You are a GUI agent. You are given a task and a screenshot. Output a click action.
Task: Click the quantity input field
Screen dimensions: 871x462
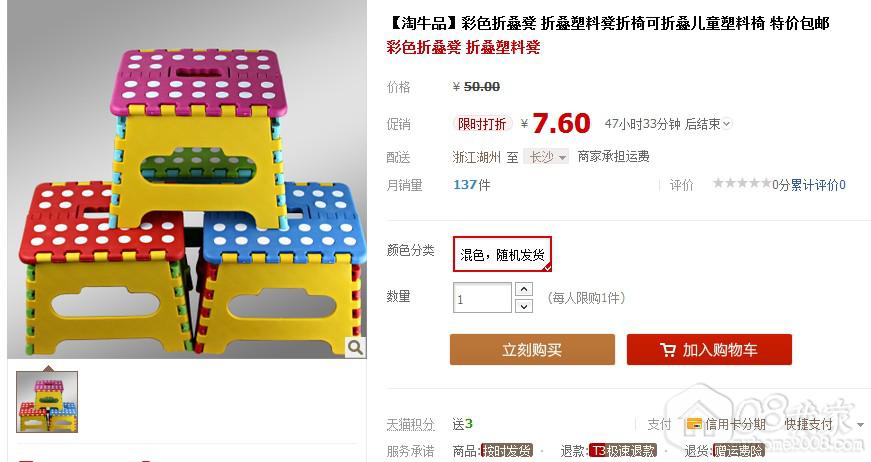(x=482, y=298)
